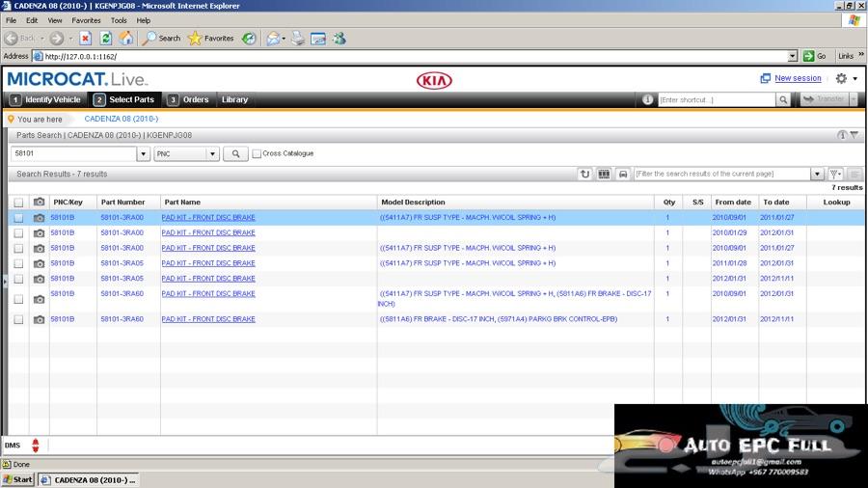Tick checkbox for row dated 2010/01/29
This screenshot has width=868, height=488.
point(18,233)
